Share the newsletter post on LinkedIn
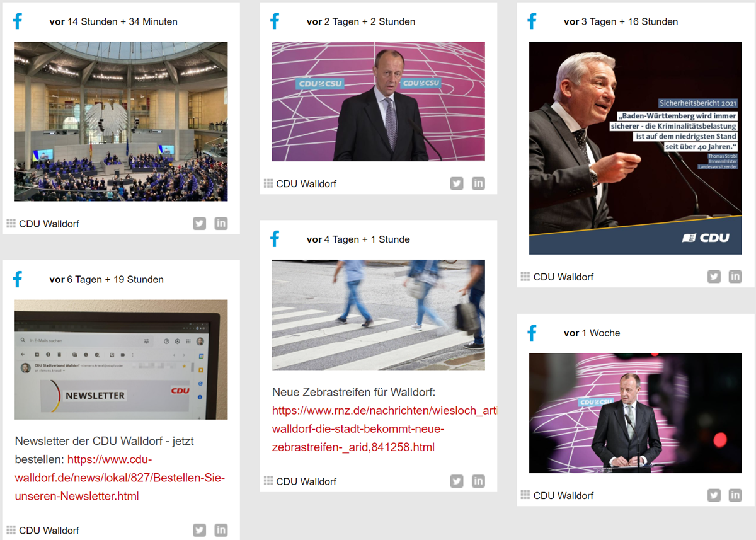756x540 pixels. [x=221, y=530]
